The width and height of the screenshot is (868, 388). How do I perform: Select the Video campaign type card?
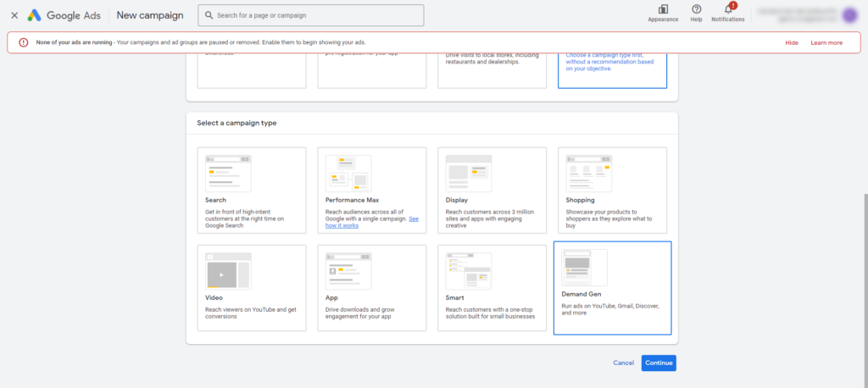coord(252,288)
